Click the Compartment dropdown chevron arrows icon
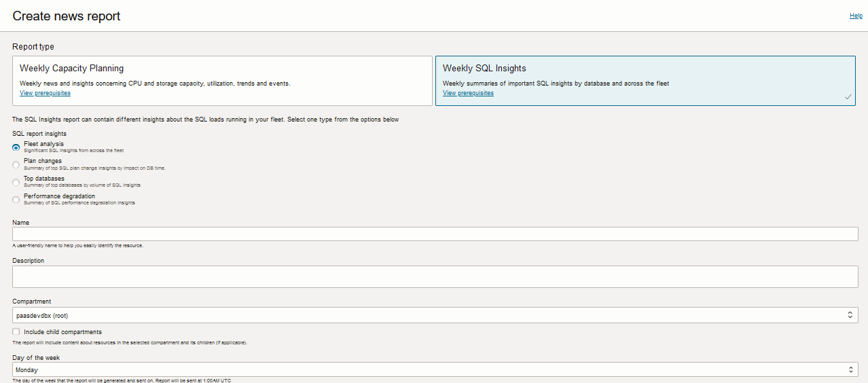 pyautogui.click(x=850, y=315)
